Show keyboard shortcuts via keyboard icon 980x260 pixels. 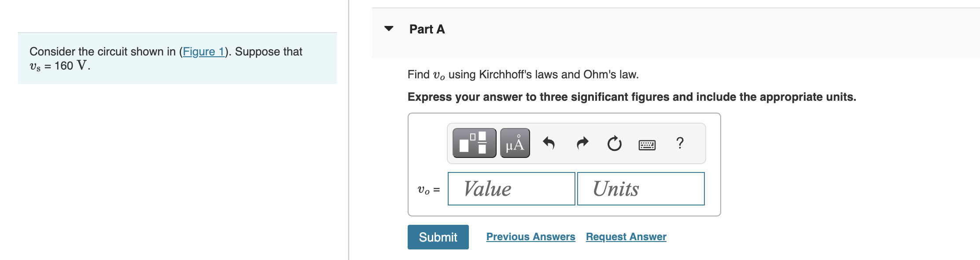tap(647, 144)
